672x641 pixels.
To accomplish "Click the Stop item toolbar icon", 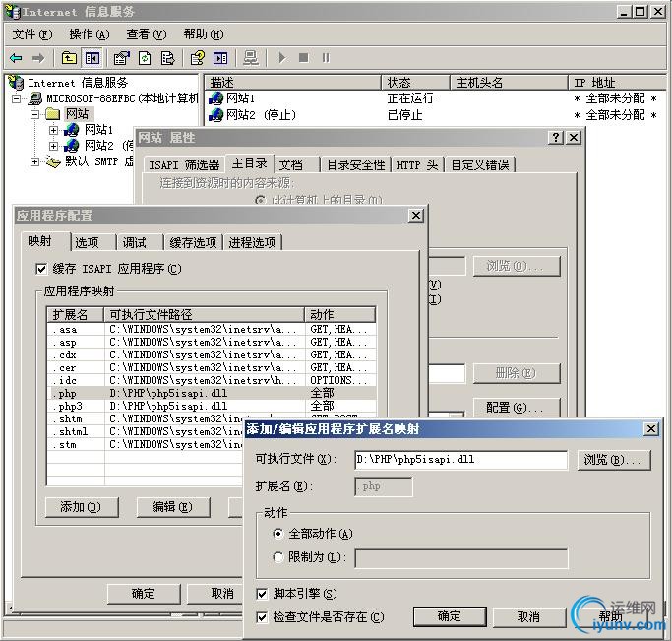I will click(303, 57).
